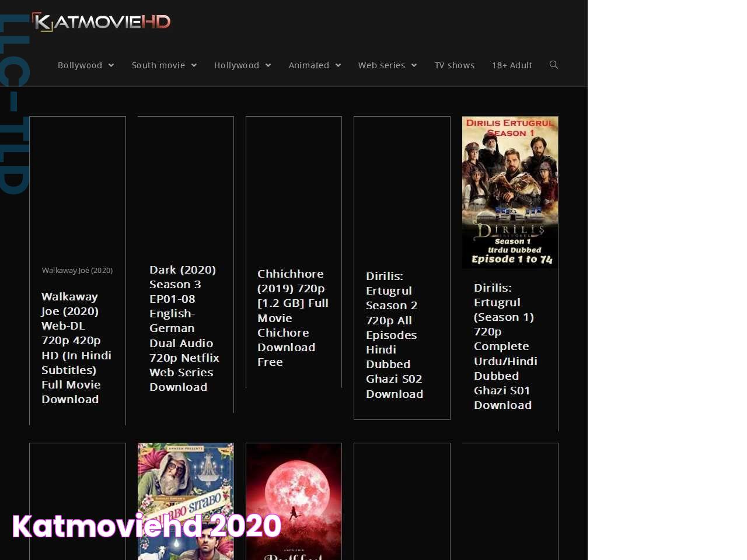Open the Hollywood menu
Screen dimensions: 747x560
coord(236,65)
